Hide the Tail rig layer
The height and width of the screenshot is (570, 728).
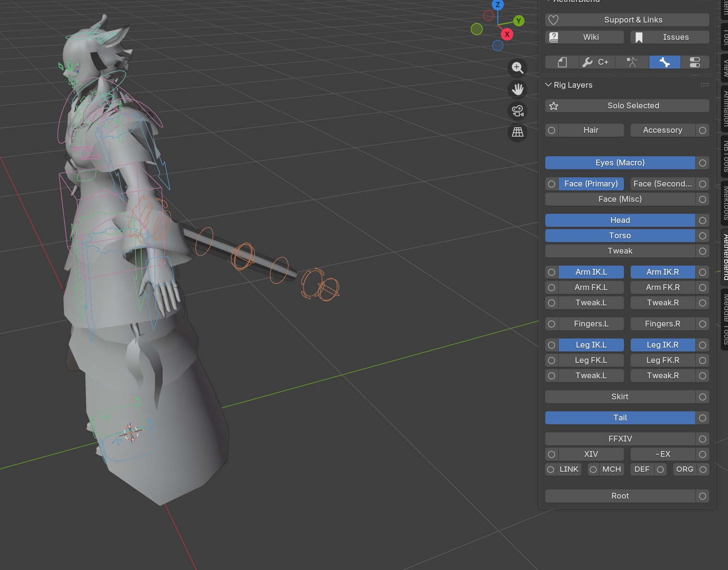coord(620,418)
